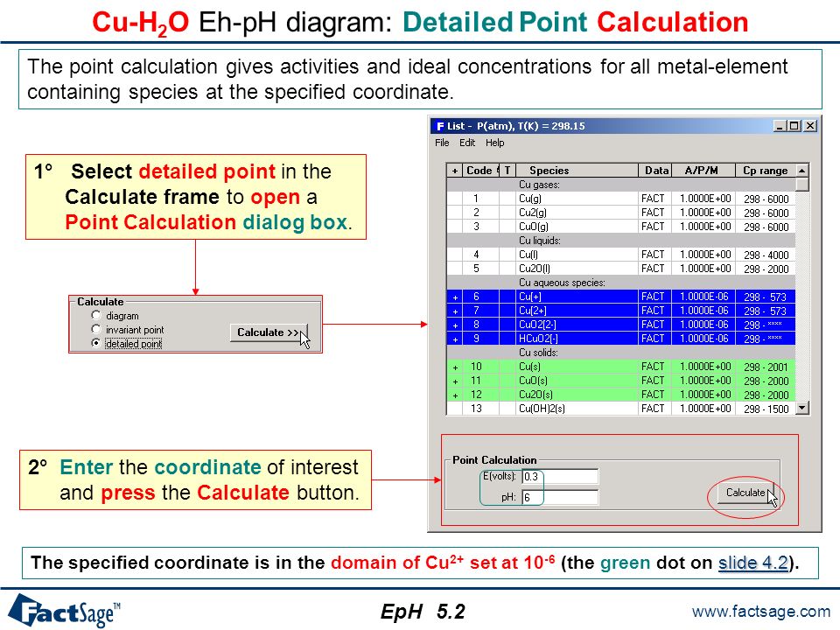Click the E(volts) input field

pos(560,476)
